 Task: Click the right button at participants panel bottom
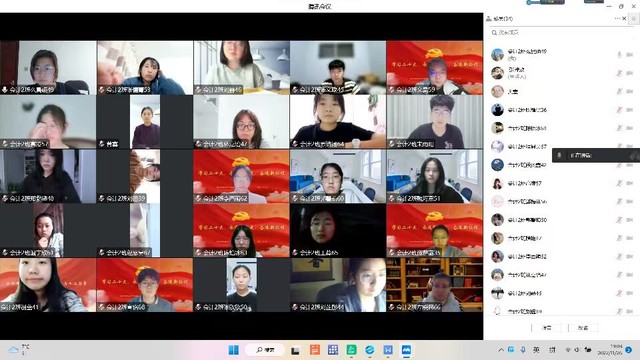click(x=583, y=328)
